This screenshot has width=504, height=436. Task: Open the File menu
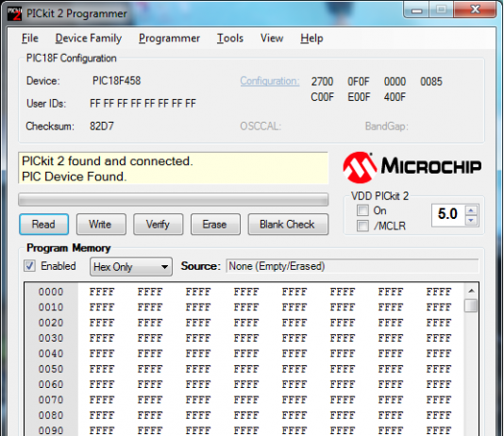[30, 39]
